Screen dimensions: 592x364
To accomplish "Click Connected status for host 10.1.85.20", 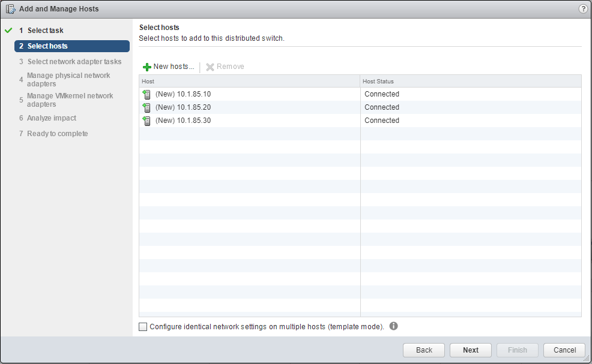I will [x=382, y=107].
